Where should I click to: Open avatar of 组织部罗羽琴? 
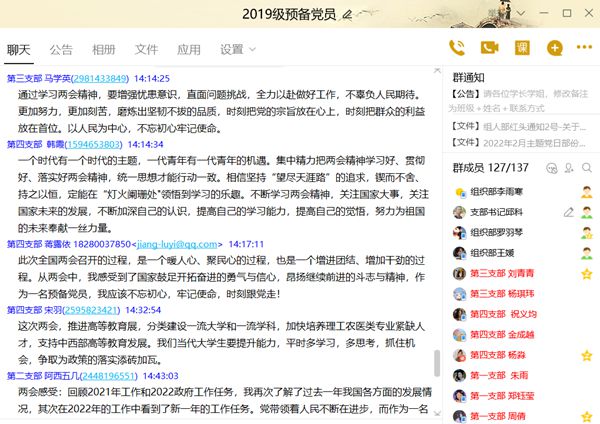(460, 233)
